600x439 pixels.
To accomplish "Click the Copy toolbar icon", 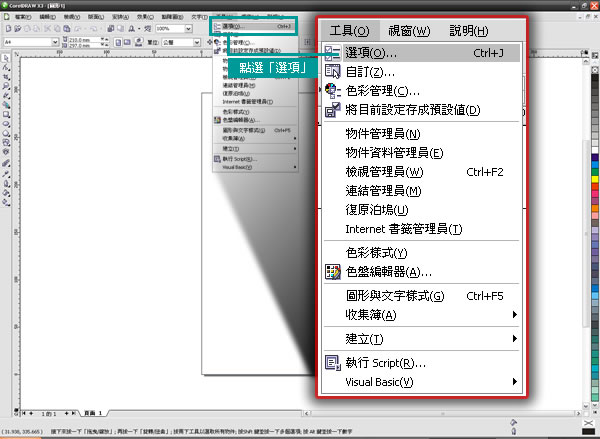I will [57, 29].
